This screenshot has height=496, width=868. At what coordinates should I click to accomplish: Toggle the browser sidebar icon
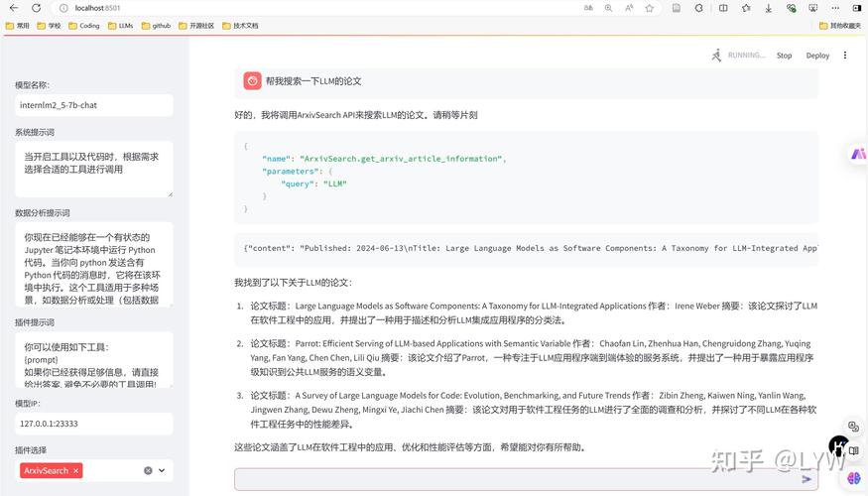point(857,8)
